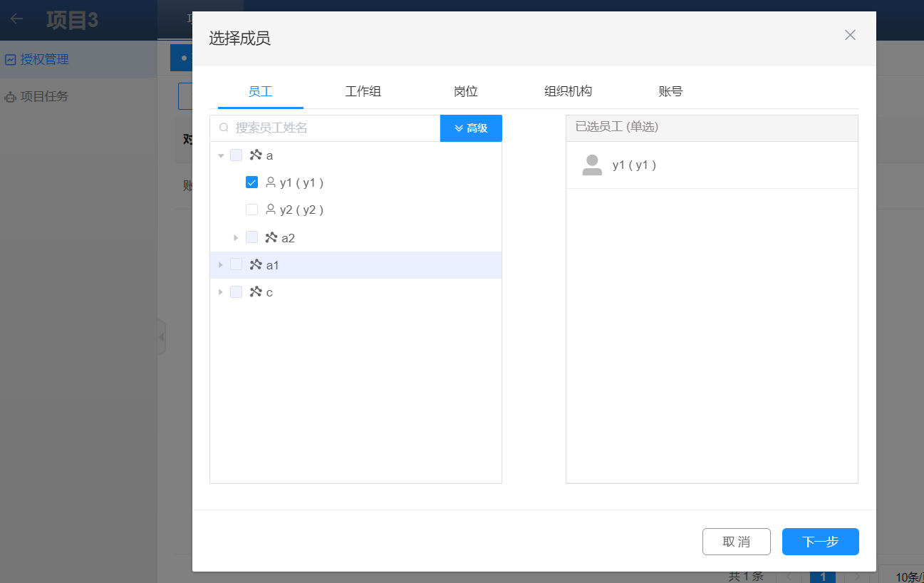Click the person icon next to y2
This screenshot has height=583, width=924.
(x=270, y=210)
